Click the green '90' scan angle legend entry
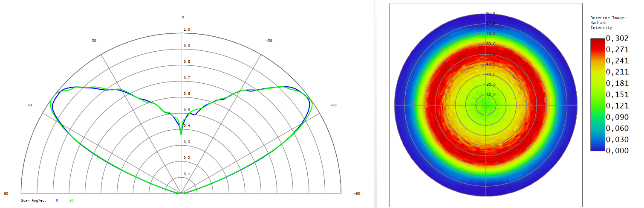 point(72,200)
